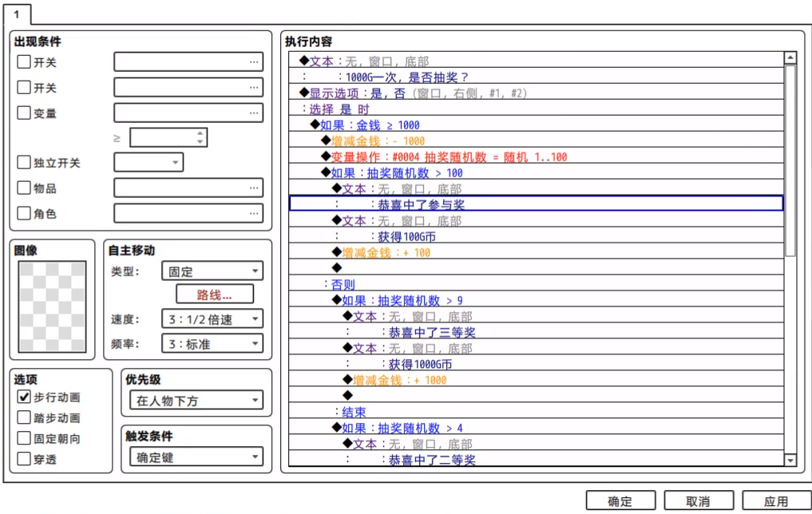Click the 路线... button

[215, 295]
